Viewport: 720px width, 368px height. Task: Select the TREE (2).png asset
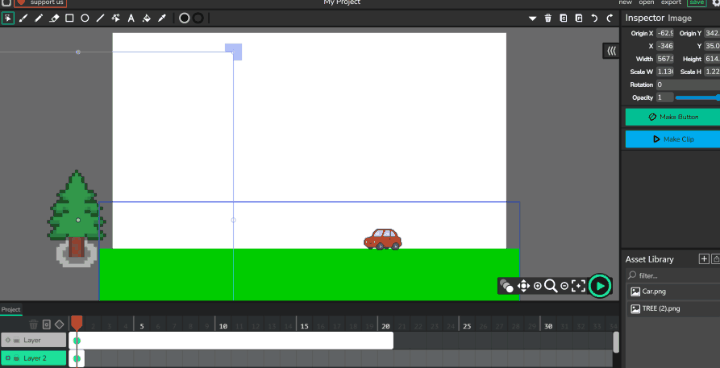[673, 309]
